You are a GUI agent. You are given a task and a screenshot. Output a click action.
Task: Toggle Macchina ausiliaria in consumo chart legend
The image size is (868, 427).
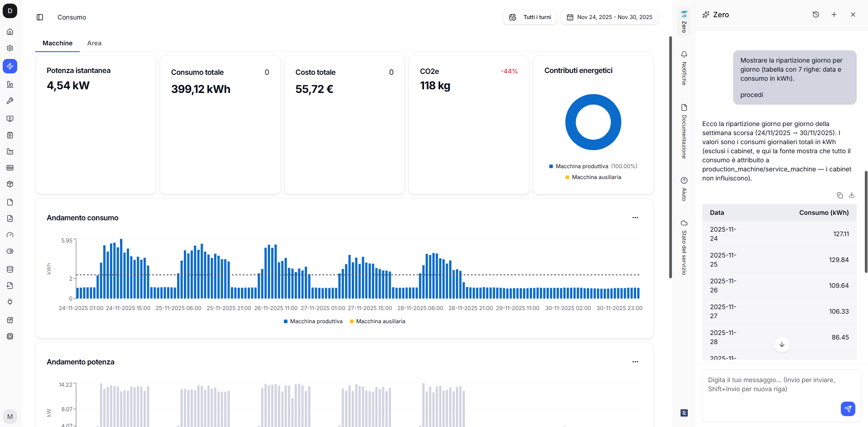(378, 321)
